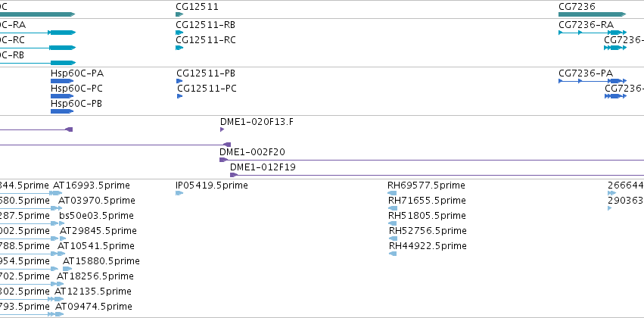The image size is (644, 318).
Task: Click the CG12511-PB protein label
Action: (x=206, y=73)
